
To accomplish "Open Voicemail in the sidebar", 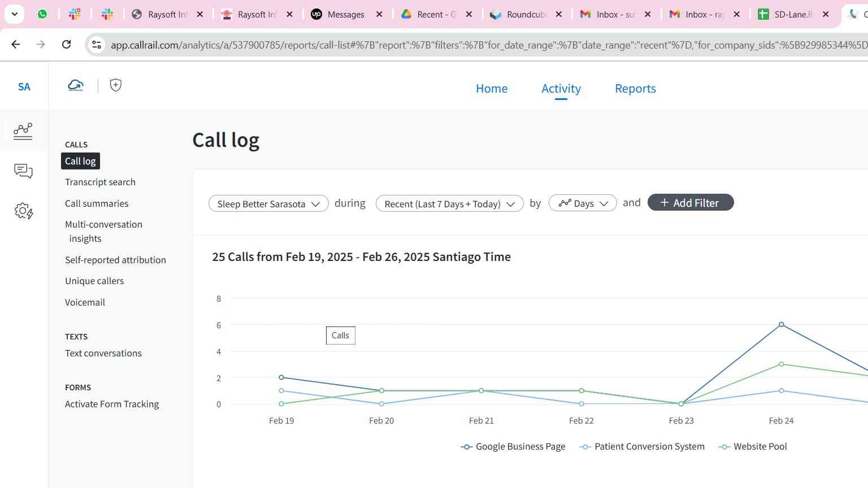I will coord(85,302).
